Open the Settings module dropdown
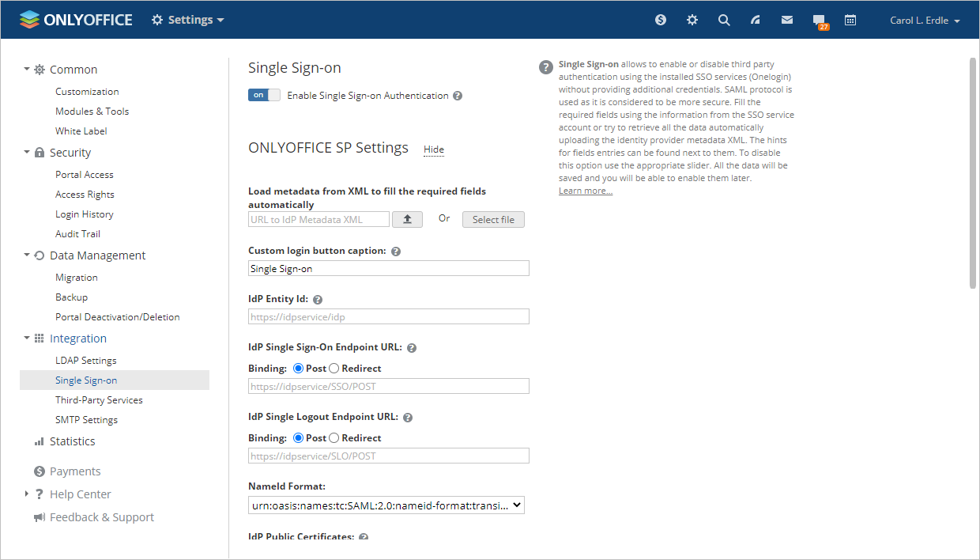This screenshot has width=980, height=560. (187, 20)
